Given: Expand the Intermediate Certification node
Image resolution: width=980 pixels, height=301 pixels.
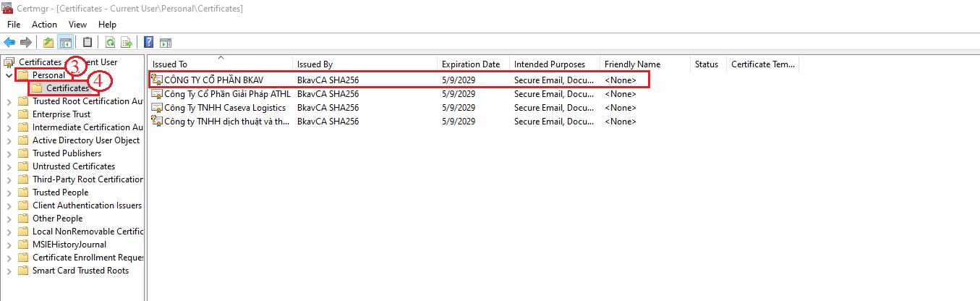Looking at the screenshot, I should pyautogui.click(x=9, y=127).
